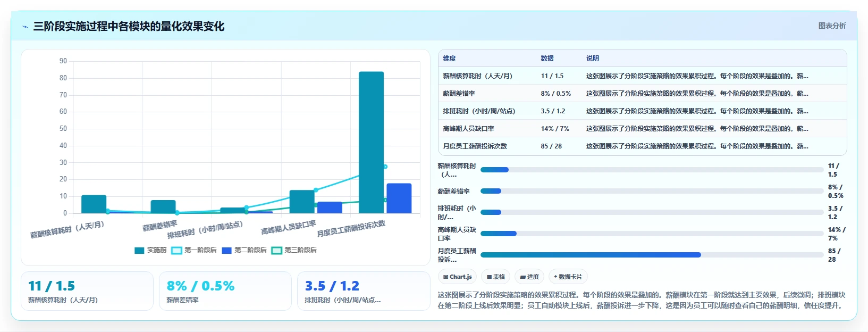Click the 进度 tag chip
Image resolution: width=868 pixels, height=332 pixels.
[529, 277]
